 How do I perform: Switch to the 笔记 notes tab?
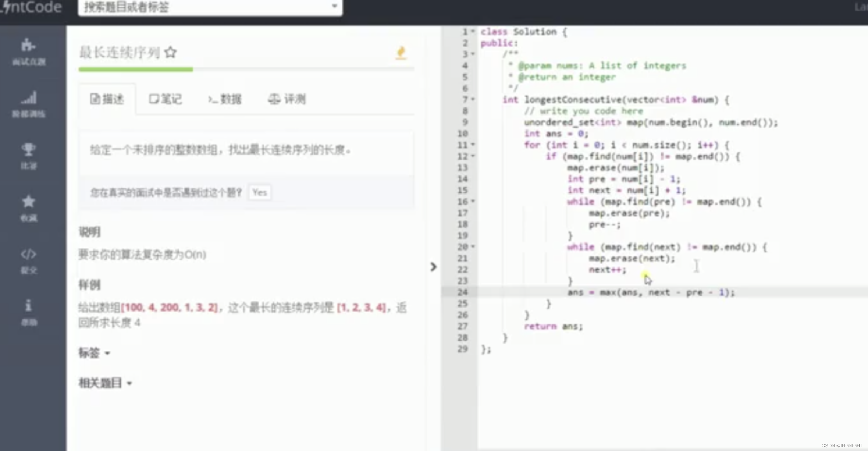coord(166,99)
